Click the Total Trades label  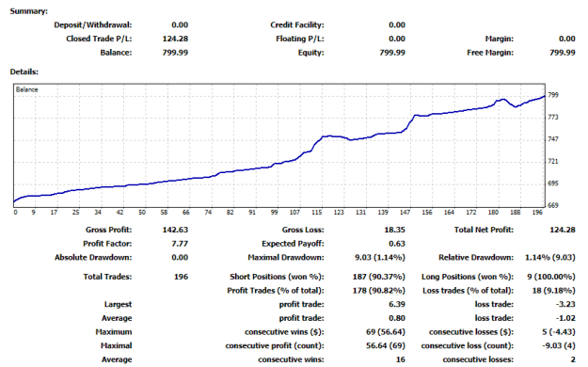pos(107,277)
